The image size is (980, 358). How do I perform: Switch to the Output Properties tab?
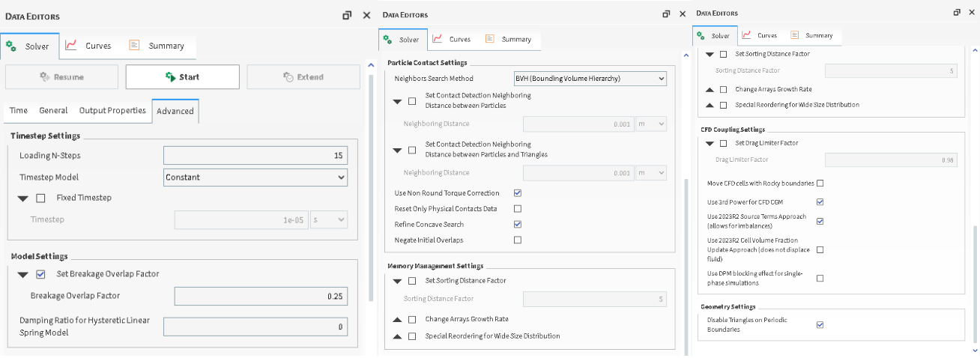coord(112,111)
